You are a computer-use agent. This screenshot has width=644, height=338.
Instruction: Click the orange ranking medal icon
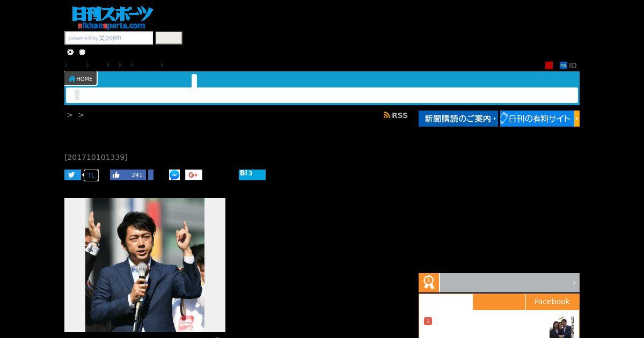(429, 283)
